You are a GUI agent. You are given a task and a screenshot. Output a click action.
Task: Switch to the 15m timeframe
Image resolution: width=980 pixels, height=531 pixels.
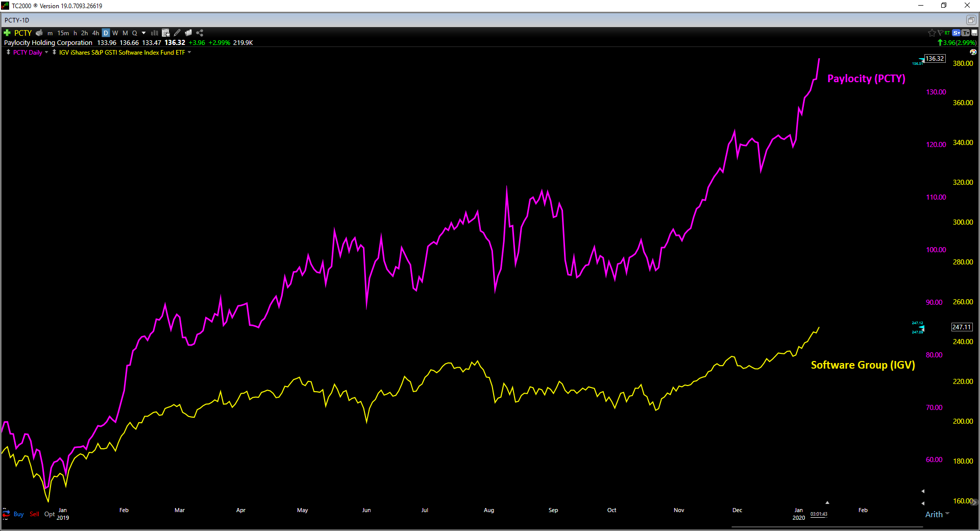coord(63,33)
